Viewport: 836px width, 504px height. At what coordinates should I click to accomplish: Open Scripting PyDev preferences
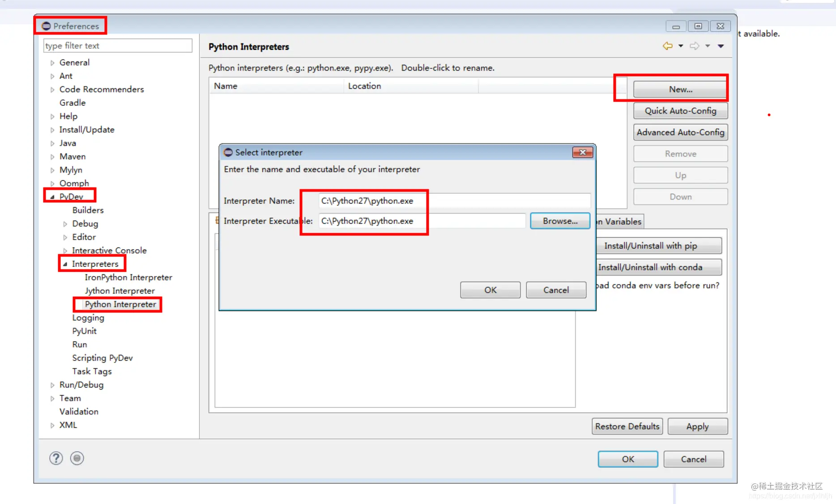point(102,358)
